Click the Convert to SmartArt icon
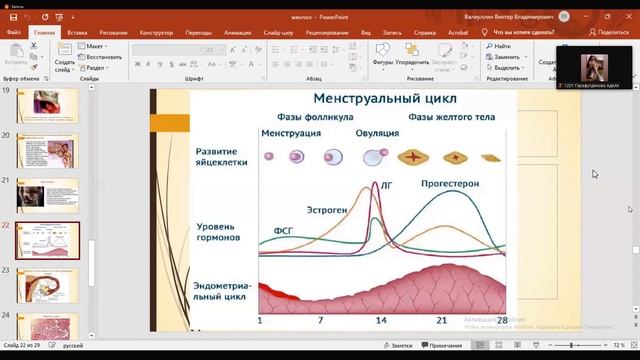Screen dimensions: 640x360 tap(353, 67)
